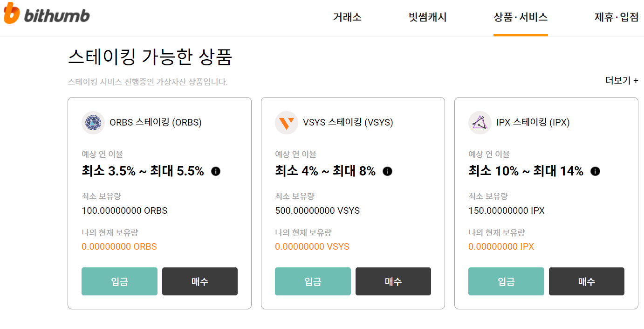The width and height of the screenshot is (644, 329).
Task: Expand more products with 더보기 +
Action: pyautogui.click(x=622, y=81)
